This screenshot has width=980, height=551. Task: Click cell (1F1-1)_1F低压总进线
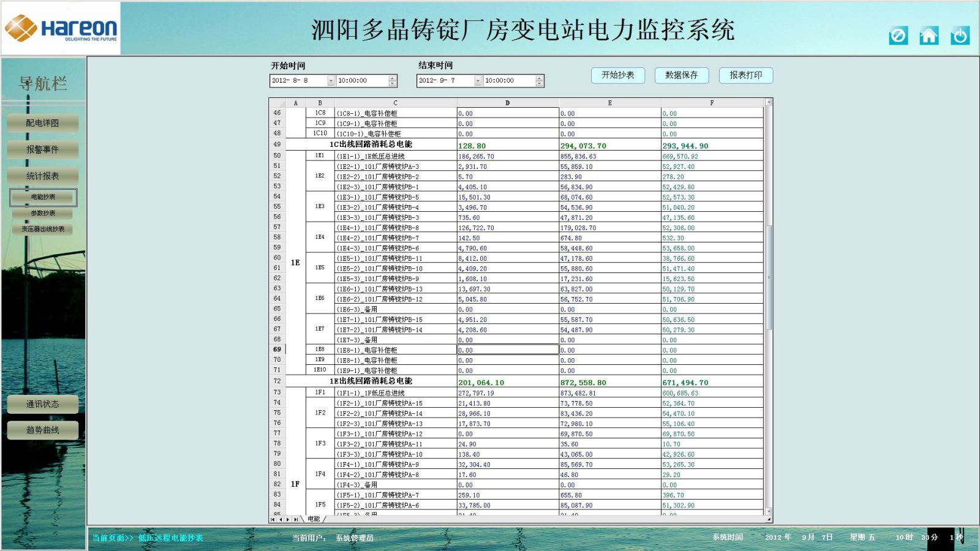(396, 393)
